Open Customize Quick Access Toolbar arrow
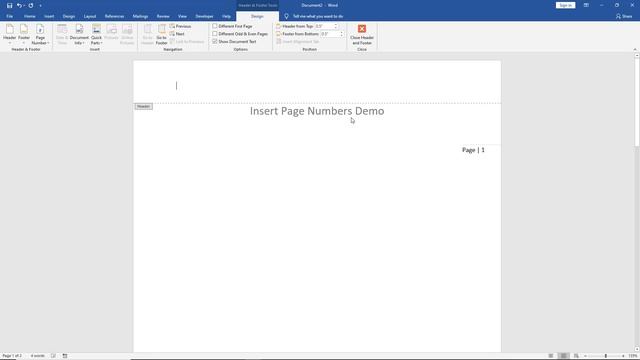The image size is (640, 360). pyautogui.click(x=40, y=6)
